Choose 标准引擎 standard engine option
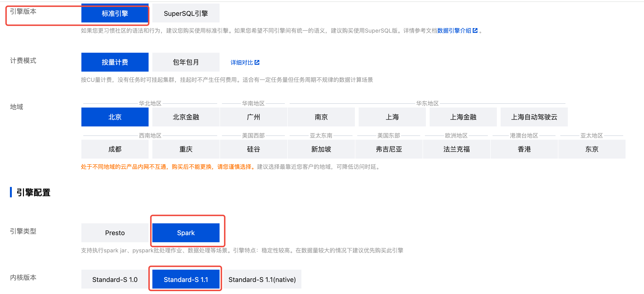The height and width of the screenshot is (294, 644). [x=115, y=13]
